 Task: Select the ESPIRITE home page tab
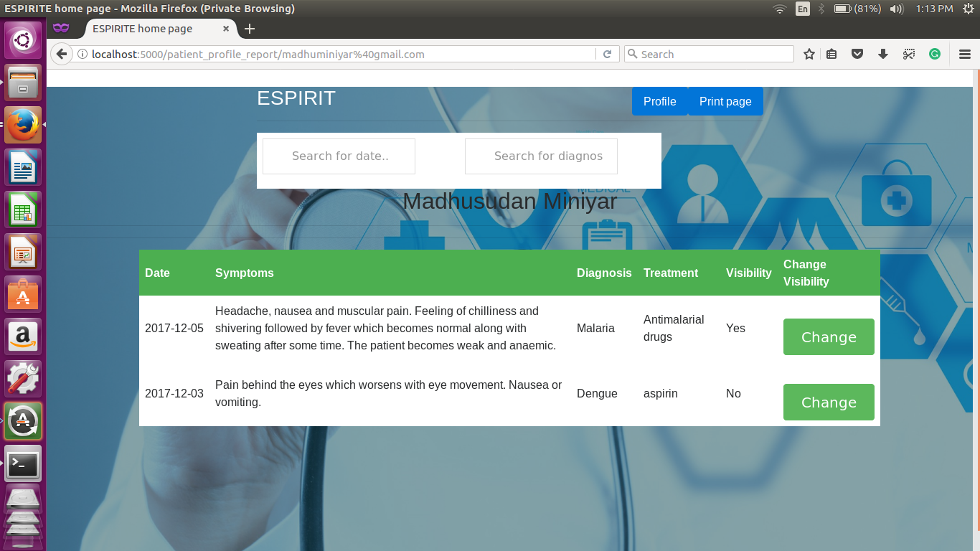tap(161, 29)
